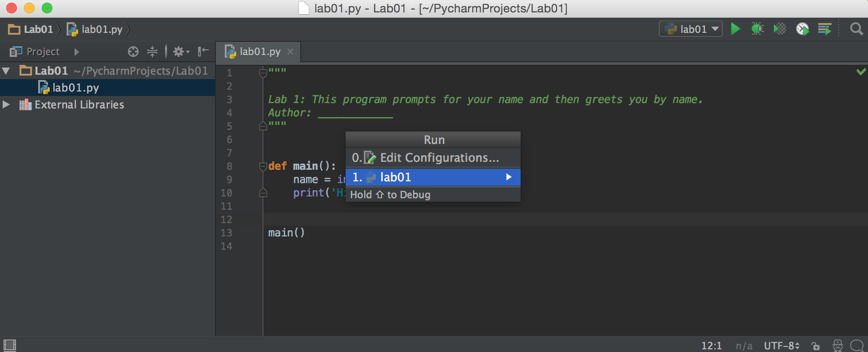Click n/a line separator status entry
The height and width of the screenshot is (352, 868).
pyautogui.click(x=744, y=346)
